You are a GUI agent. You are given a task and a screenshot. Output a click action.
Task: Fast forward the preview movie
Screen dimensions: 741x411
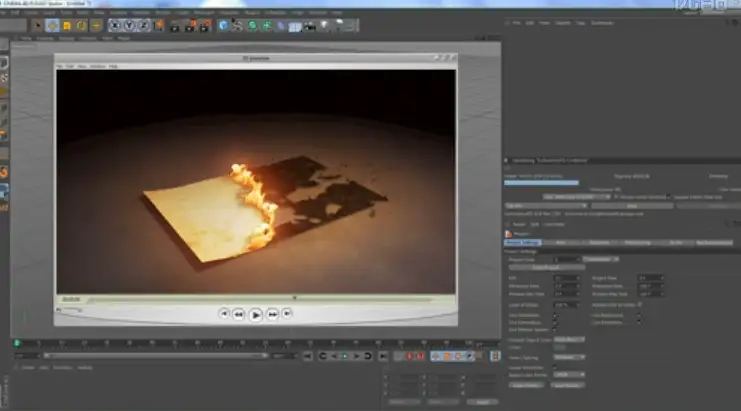(273, 314)
